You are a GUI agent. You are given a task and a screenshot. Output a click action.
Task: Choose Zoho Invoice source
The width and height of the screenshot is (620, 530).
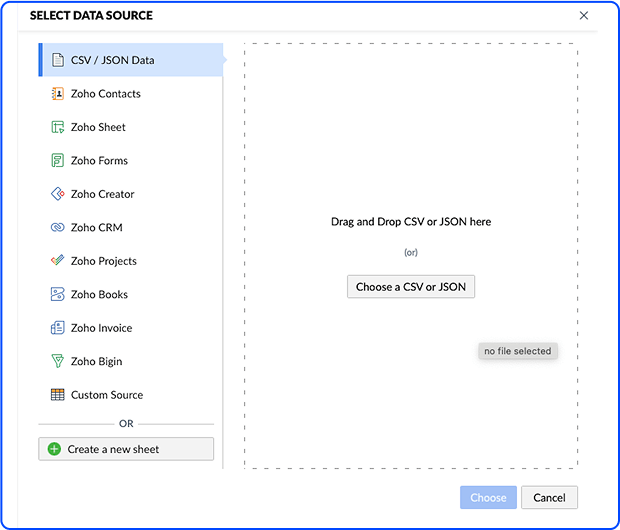131,328
